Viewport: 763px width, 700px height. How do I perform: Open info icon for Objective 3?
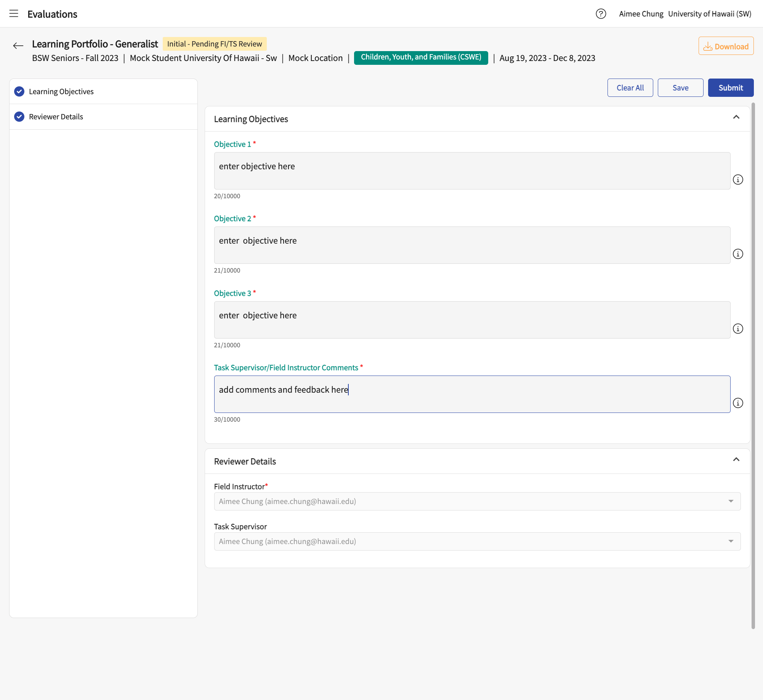pos(738,329)
